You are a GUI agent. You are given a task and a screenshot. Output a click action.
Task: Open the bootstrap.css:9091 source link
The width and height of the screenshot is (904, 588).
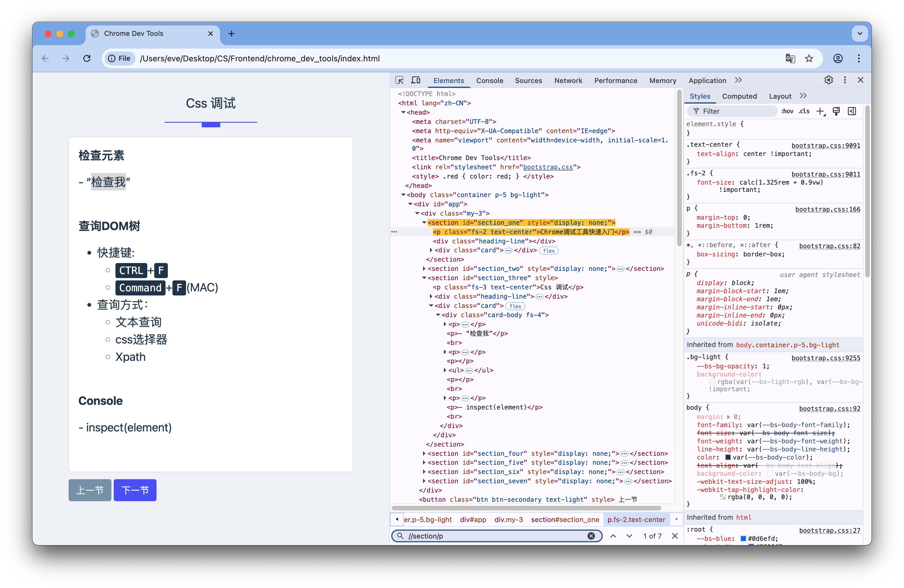pyautogui.click(x=826, y=146)
